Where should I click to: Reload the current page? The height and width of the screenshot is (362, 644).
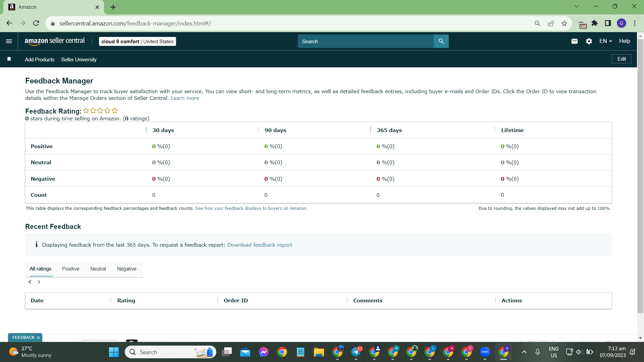[x=36, y=23]
